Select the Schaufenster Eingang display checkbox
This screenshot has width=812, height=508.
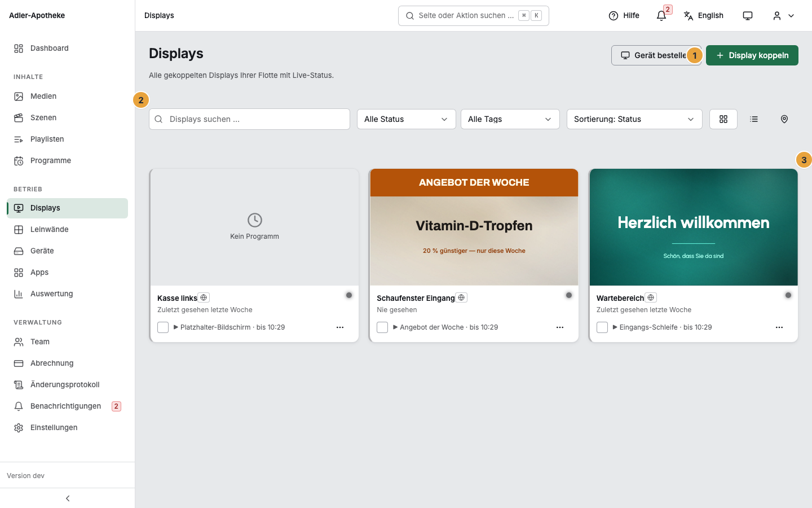382,327
